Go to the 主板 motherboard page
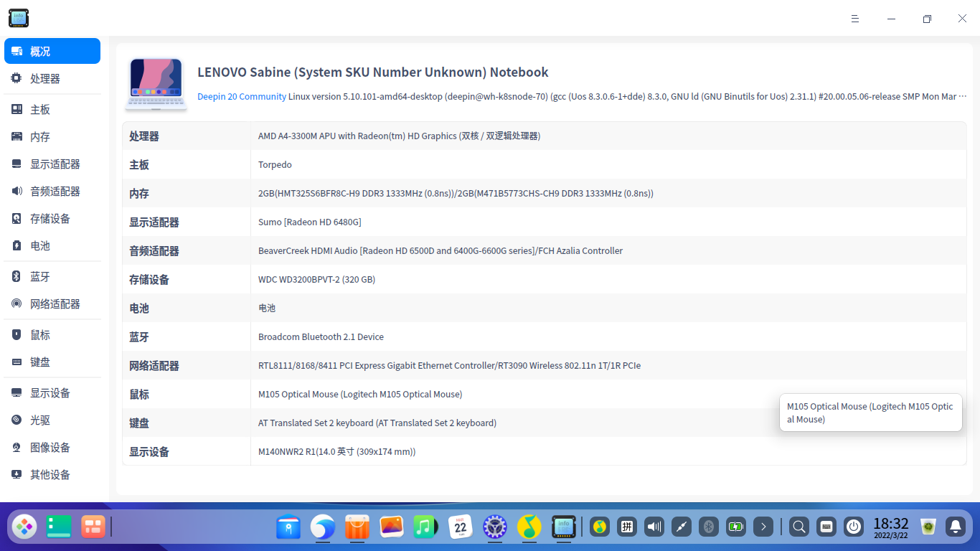 click(x=52, y=109)
